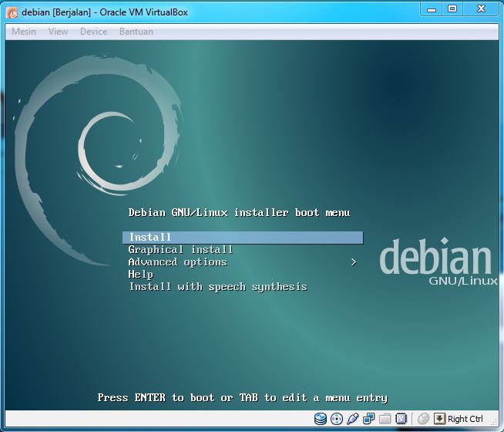
Task: Click the virtualization CPU chip icon
Action: pos(402,419)
